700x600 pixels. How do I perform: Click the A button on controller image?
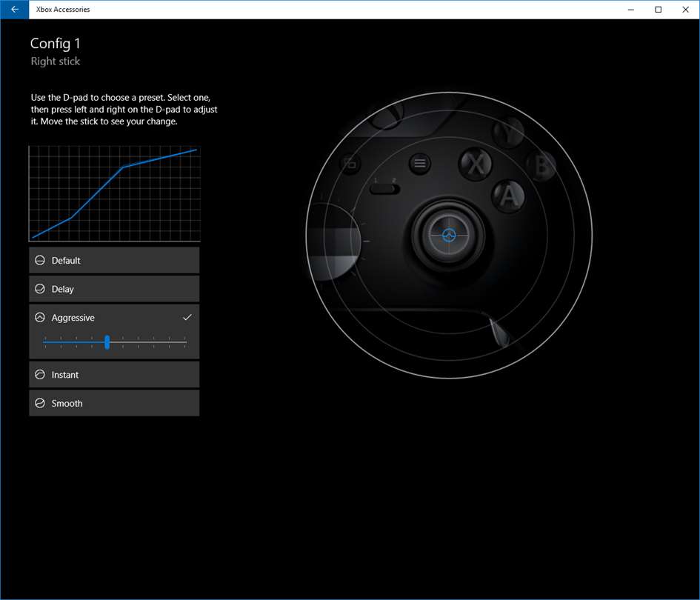click(x=508, y=196)
